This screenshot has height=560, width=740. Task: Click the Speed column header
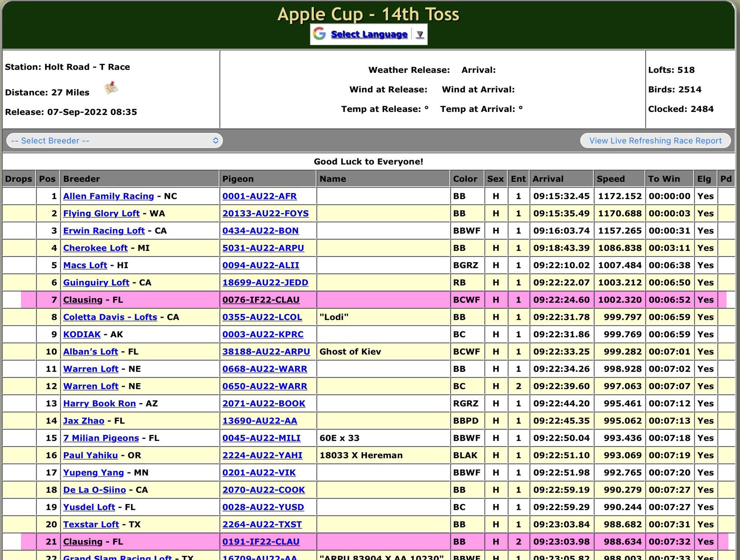tap(619, 179)
